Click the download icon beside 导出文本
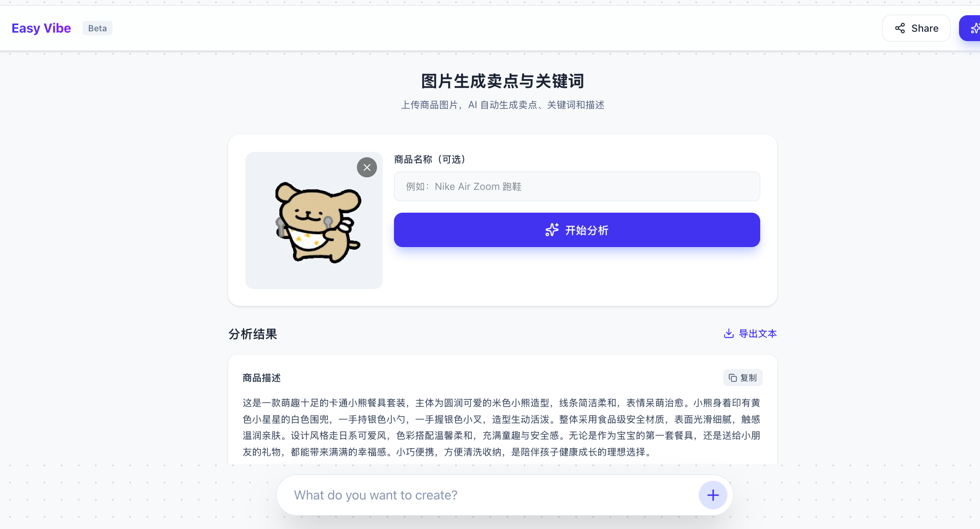 point(729,333)
